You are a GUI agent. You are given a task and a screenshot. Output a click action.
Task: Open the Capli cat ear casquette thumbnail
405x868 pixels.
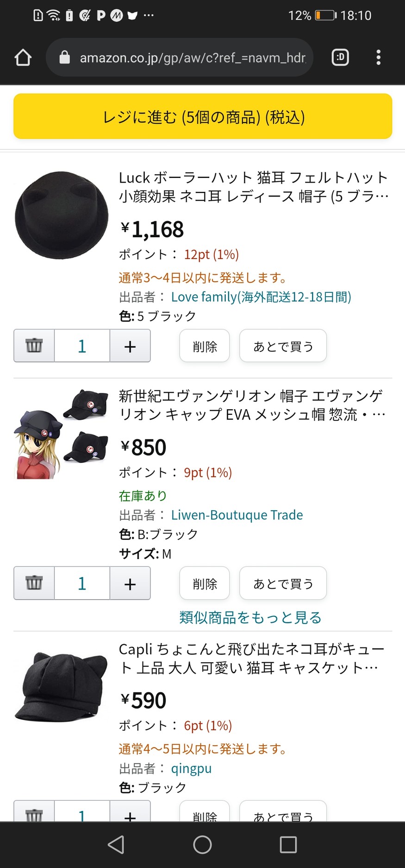[x=62, y=686]
